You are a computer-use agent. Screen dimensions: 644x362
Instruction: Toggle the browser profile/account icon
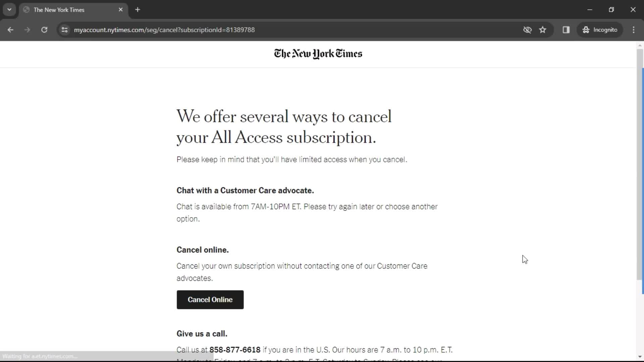pos(600,29)
